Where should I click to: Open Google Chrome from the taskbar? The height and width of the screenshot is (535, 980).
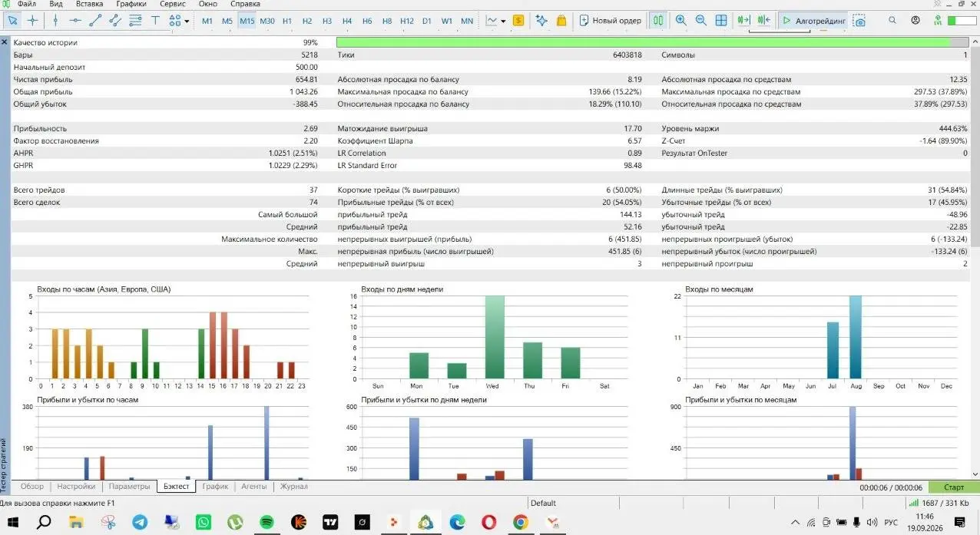(x=521, y=522)
